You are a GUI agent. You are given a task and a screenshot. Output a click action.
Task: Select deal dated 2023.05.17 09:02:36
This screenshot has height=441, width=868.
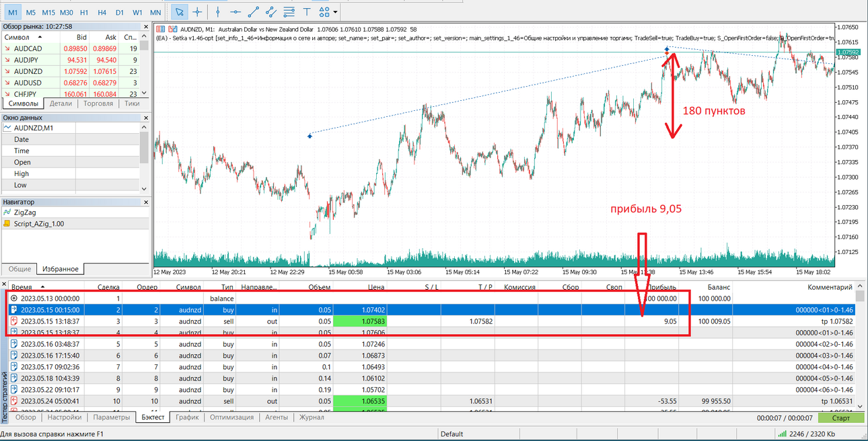432,366
